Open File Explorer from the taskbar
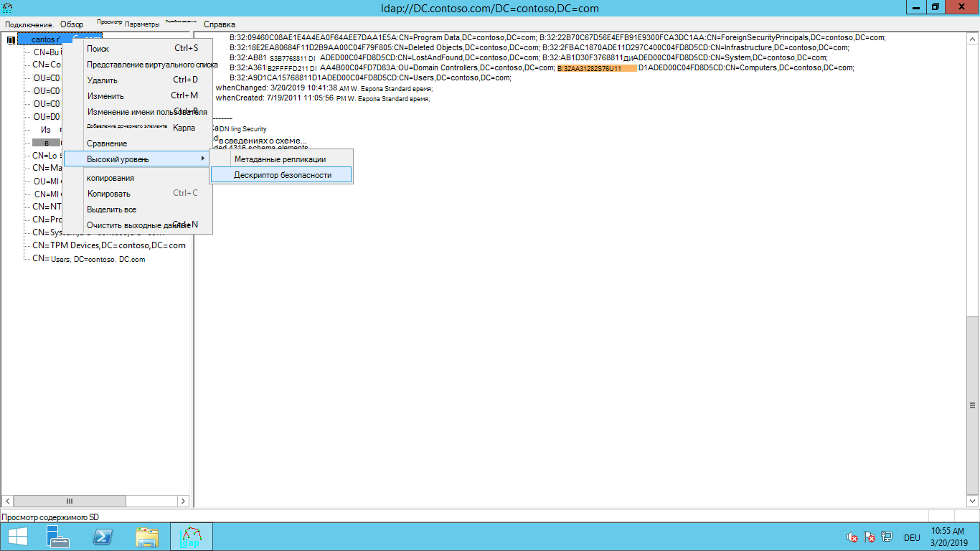The width and height of the screenshot is (980, 551). (147, 537)
